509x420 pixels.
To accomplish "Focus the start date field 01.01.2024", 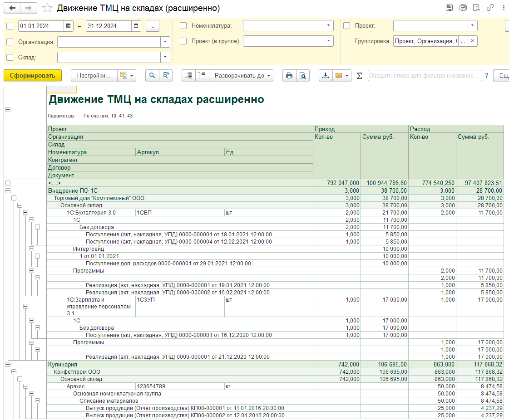I will [41, 26].
